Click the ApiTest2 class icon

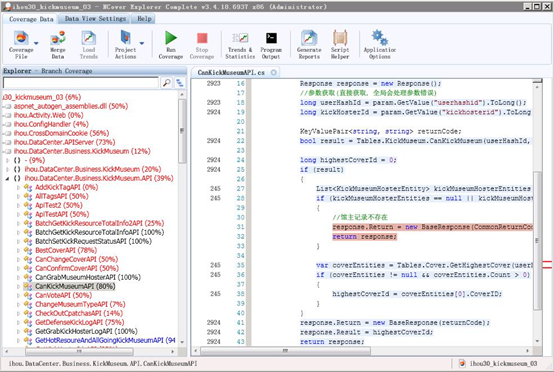[28, 205]
